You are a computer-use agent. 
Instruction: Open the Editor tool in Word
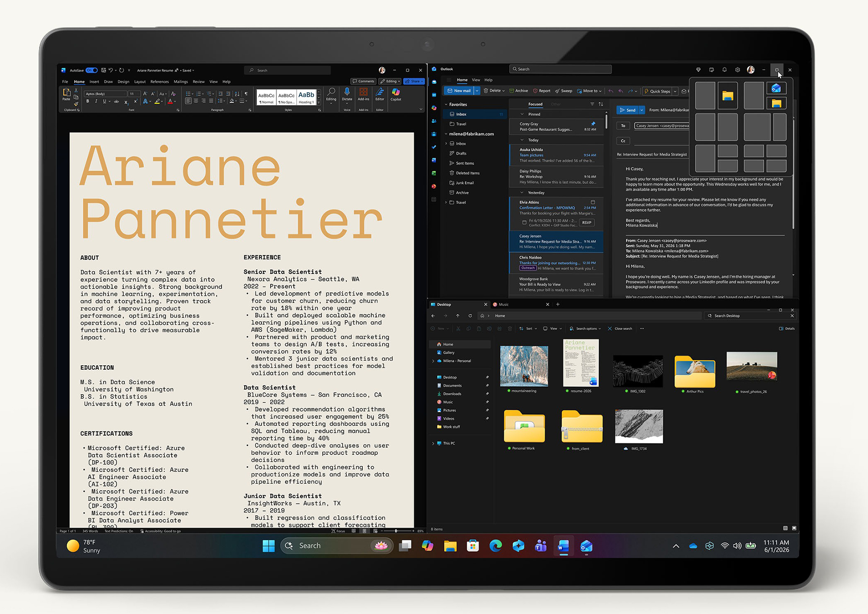(380, 95)
